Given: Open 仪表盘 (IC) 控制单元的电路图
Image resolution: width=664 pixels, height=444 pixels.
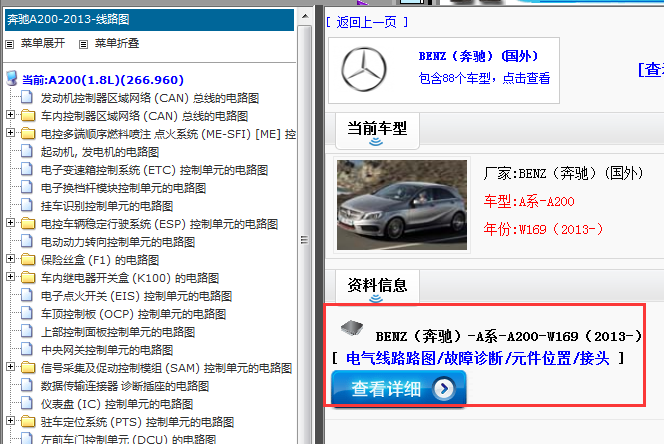Looking at the screenshot, I should [x=117, y=404].
